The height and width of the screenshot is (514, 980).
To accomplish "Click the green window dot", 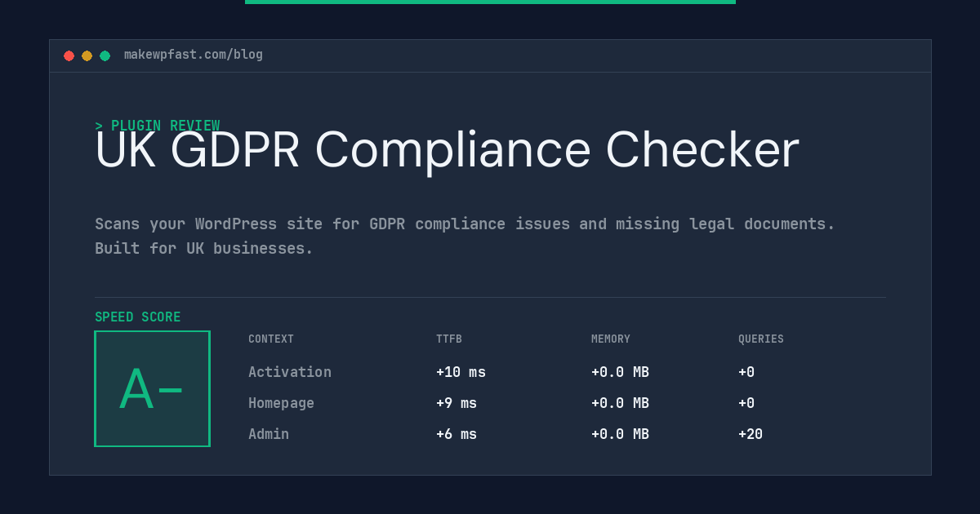I will (x=105, y=55).
